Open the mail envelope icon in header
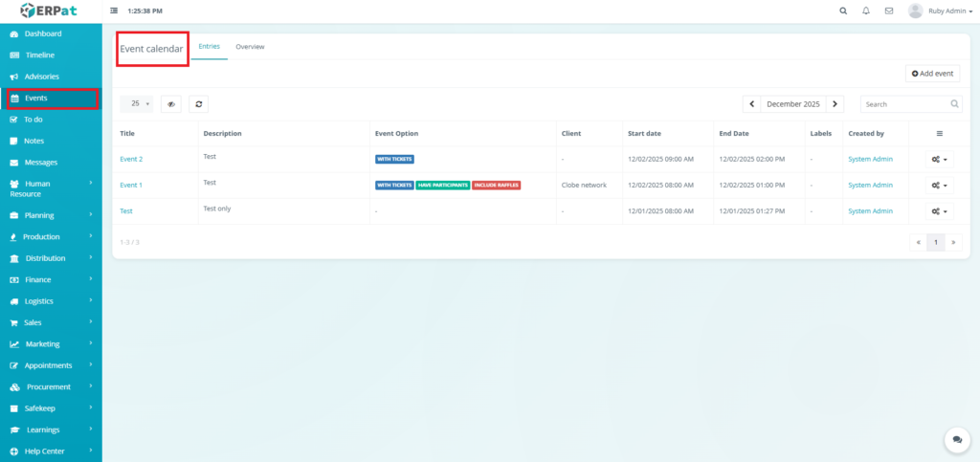The image size is (980, 462). (x=889, y=11)
